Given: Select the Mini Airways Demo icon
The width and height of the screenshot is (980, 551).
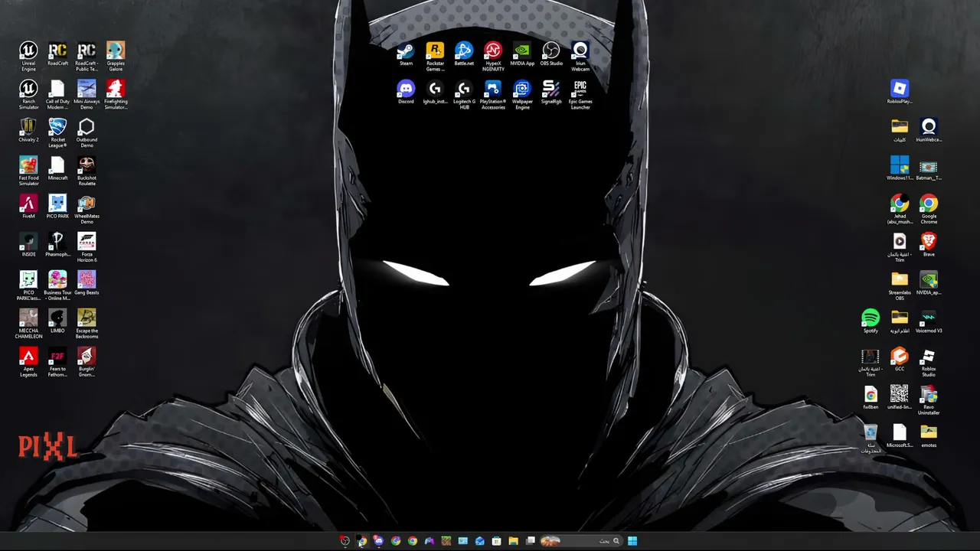Looking at the screenshot, I should 87,95.
